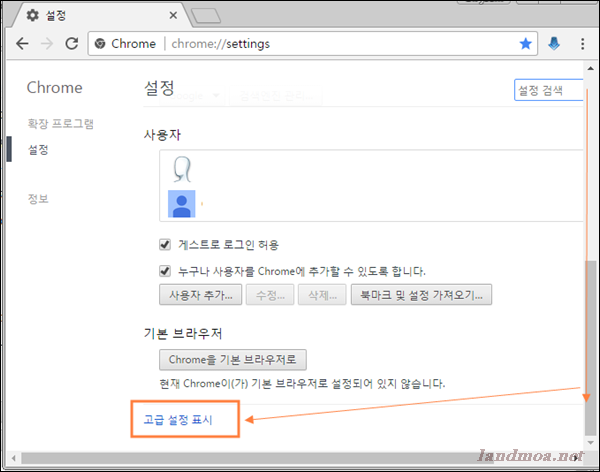600x472 pixels.
Task: Click the horizontal scrollbar thumb
Action: (257, 458)
